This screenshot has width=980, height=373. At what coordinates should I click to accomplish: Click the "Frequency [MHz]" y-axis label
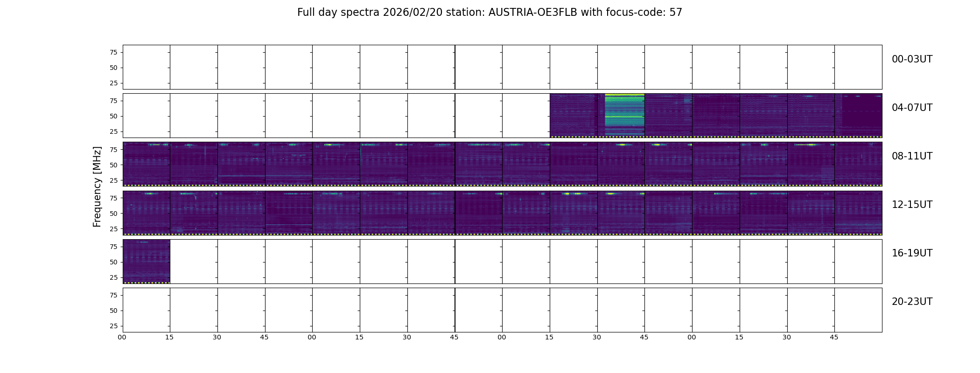pyautogui.click(x=97, y=186)
